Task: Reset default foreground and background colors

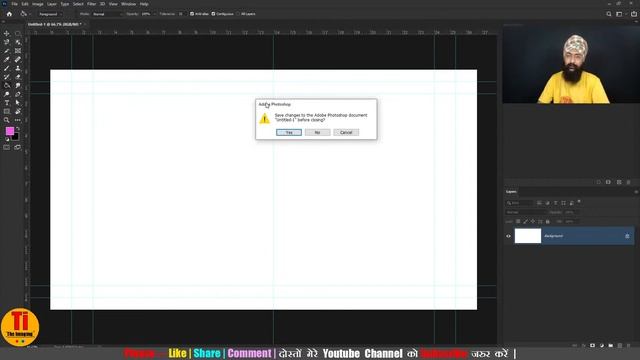Action: coord(7,139)
